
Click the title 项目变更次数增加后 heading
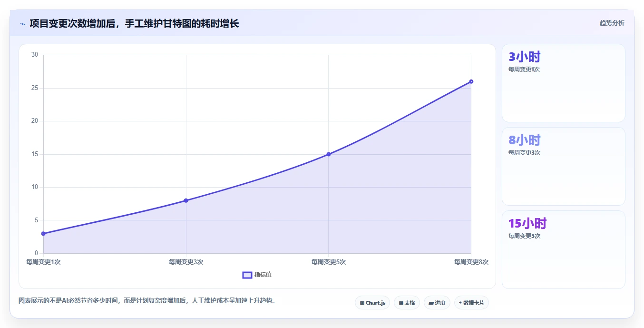click(x=134, y=23)
